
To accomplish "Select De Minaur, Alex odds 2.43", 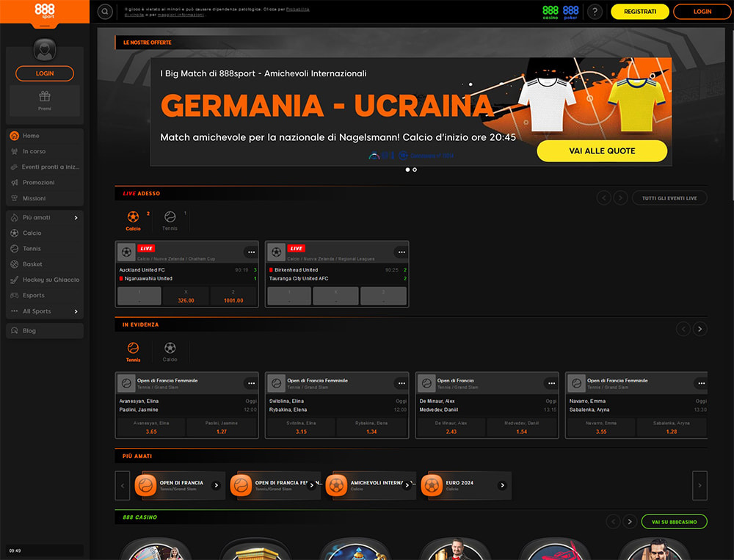I will coord(451,427).
